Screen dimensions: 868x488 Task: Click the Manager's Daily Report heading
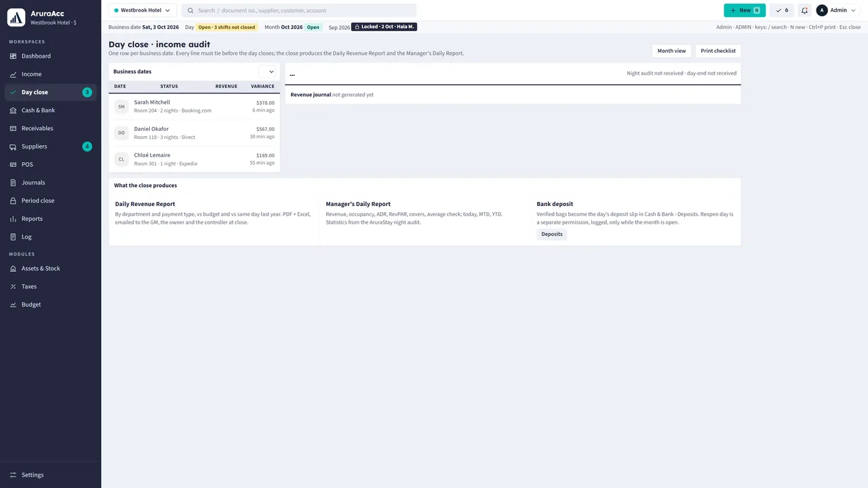[x=358, y=204]
